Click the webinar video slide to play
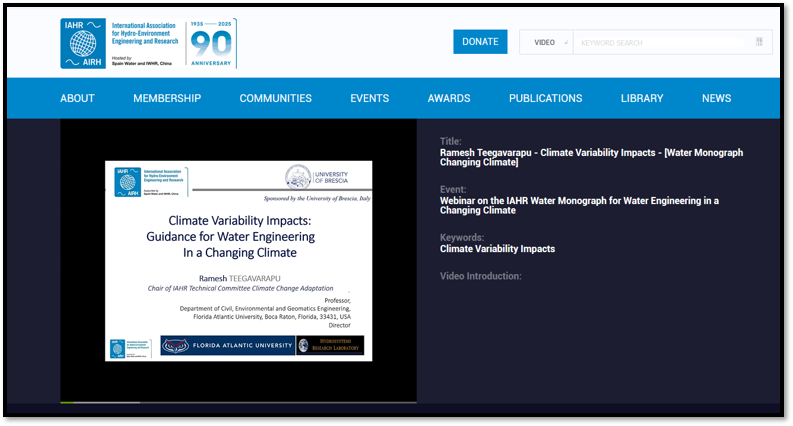Image resolution: width=793 pixels, height=426 pixels. coord(238,260)
